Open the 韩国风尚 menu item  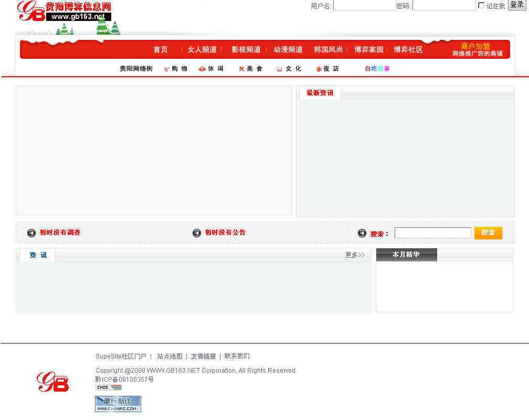coord(329,50)
